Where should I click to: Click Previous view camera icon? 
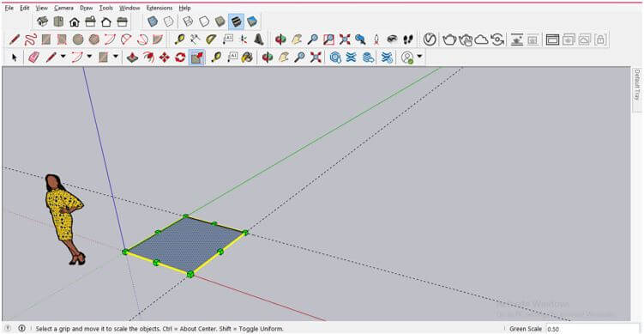pyautogui.click(x=360, y=39)
